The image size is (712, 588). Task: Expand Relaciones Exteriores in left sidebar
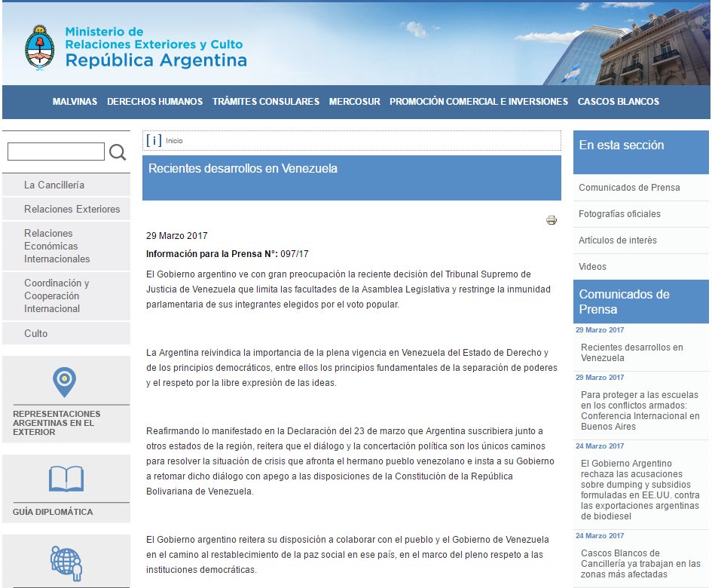72,209
